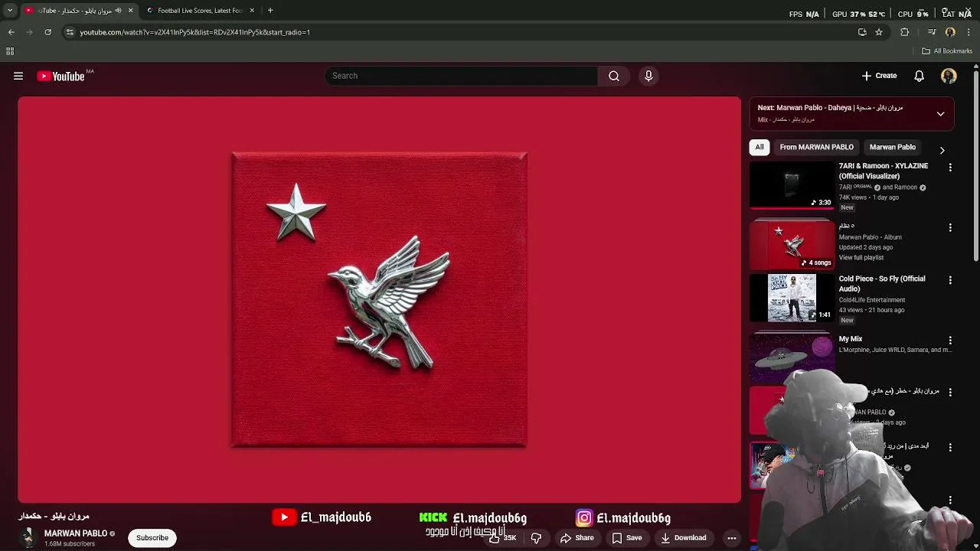The width and height of the screenshot is (980, 551).
Task: Click 'Cold Piece - So Fly (Official Audio)' title
Action: pos(882,284)
